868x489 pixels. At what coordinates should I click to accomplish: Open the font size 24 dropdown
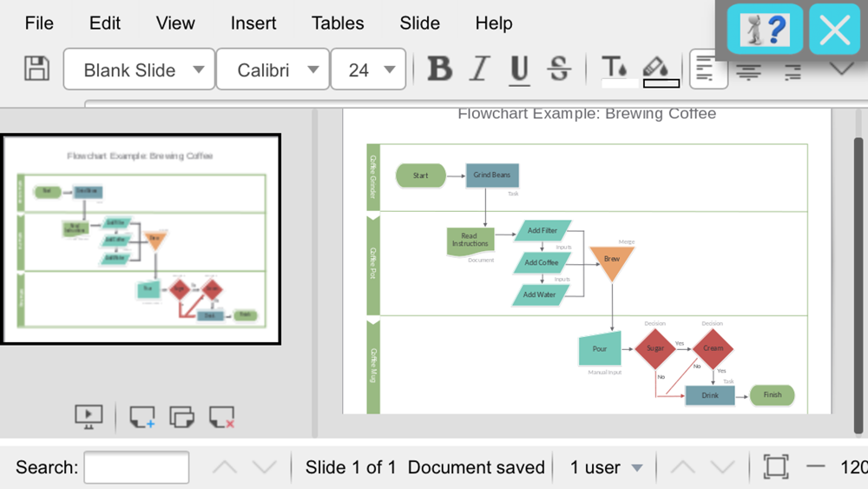click(369, 69)
